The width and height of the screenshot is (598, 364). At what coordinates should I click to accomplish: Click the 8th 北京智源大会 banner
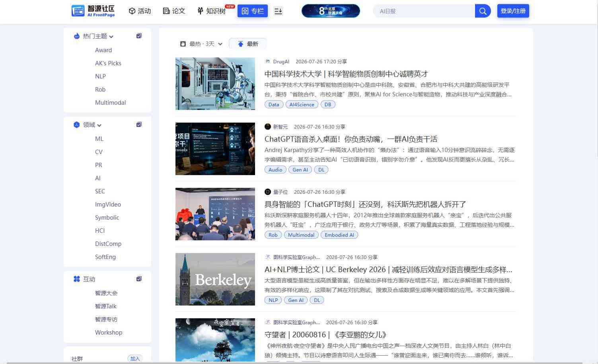click(x=331, y=11)
